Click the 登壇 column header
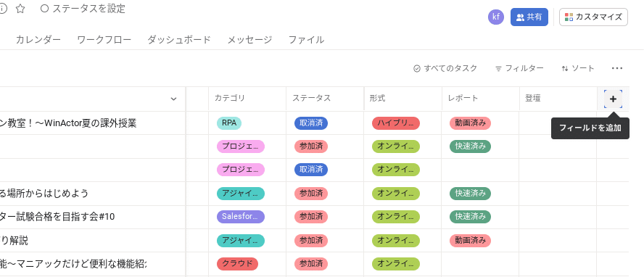Image resolution: width=644 pixels, height=277 pixels. pyautogui.click(x=558, y=99)
